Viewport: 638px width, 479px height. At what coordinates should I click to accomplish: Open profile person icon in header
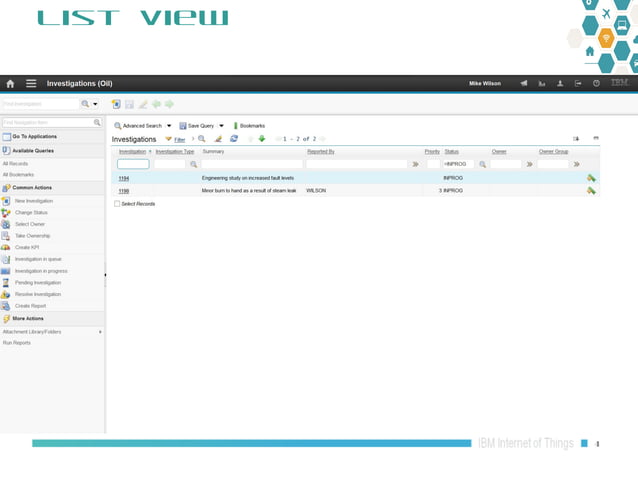560,83
